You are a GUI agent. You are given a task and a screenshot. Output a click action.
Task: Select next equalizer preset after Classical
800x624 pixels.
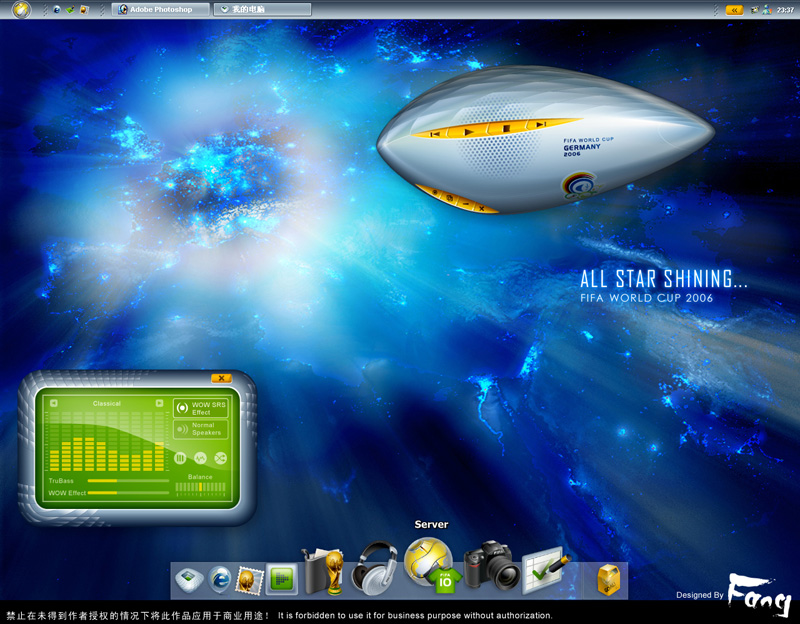pos(159,403)
